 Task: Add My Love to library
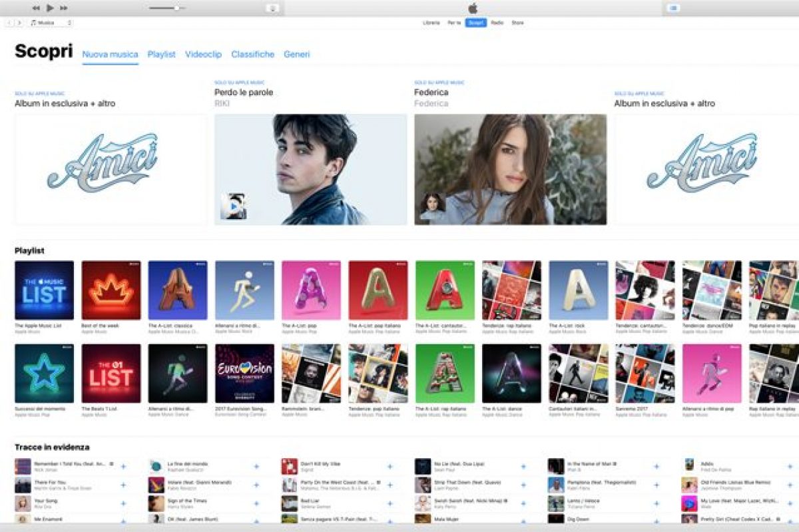pos(790,503)
